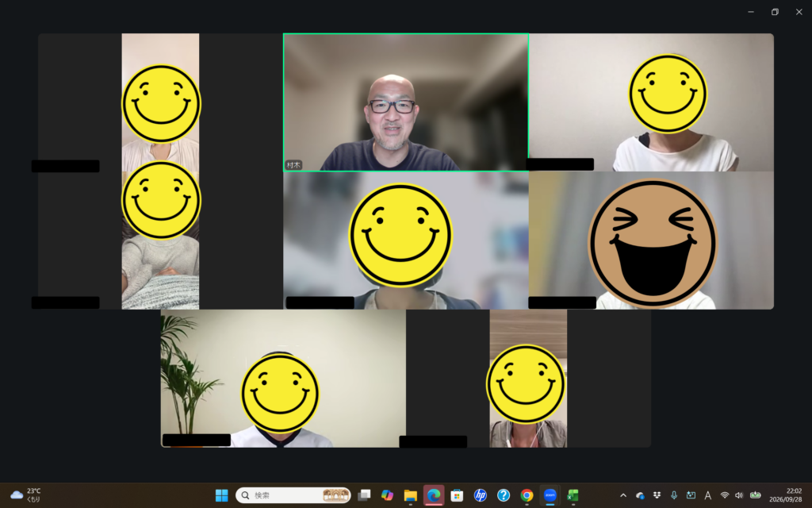Show hidden system tray icons
812x508 pixels.
point(623,495)
